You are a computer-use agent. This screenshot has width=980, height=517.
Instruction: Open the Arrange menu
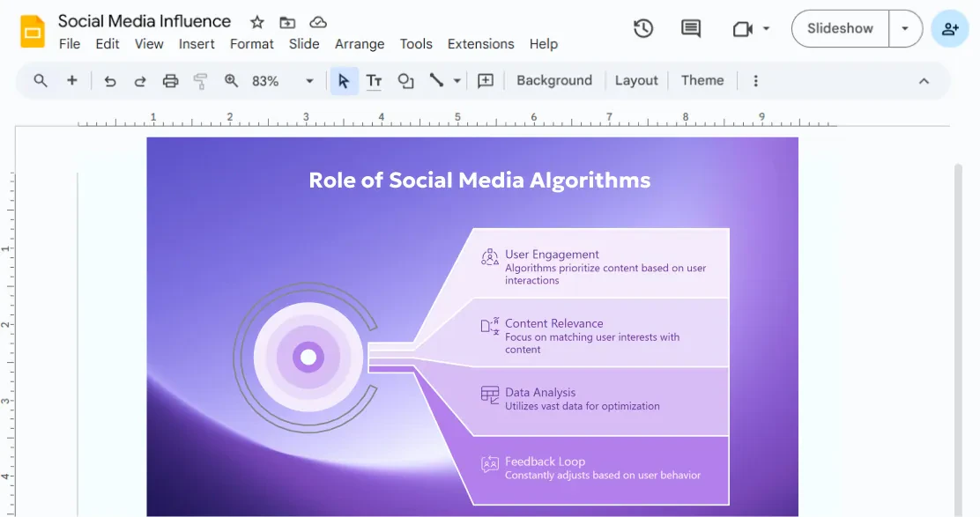(x=360, y=43)
